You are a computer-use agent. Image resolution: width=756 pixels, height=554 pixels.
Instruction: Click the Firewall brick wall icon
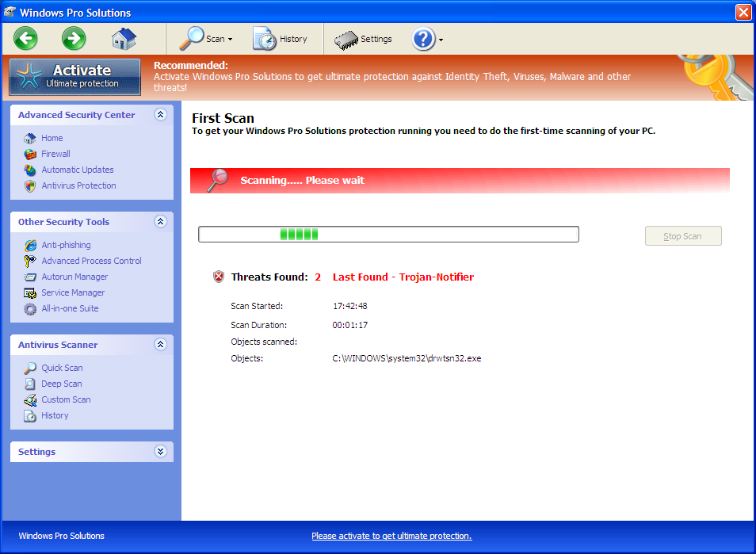click(x=30, y=155)
